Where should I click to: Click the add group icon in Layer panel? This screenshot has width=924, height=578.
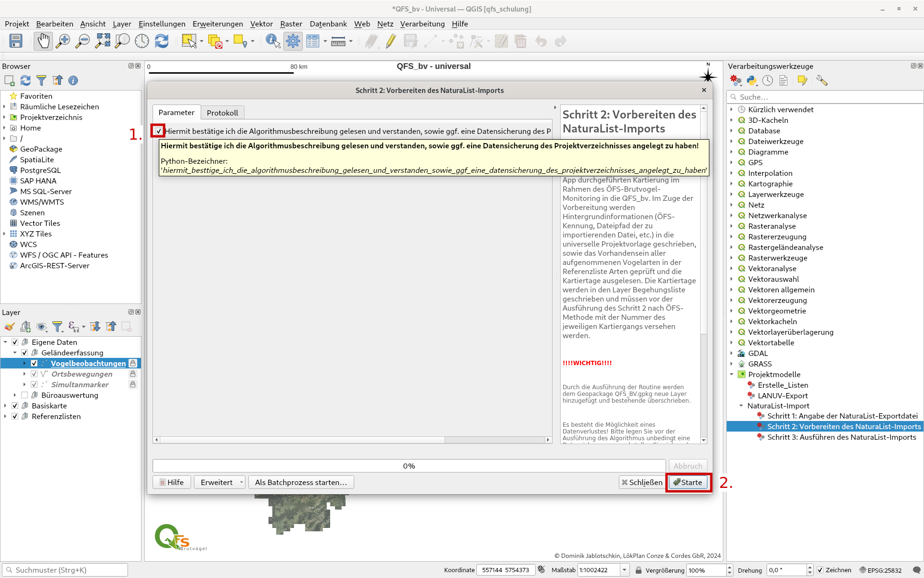point(26,327)
